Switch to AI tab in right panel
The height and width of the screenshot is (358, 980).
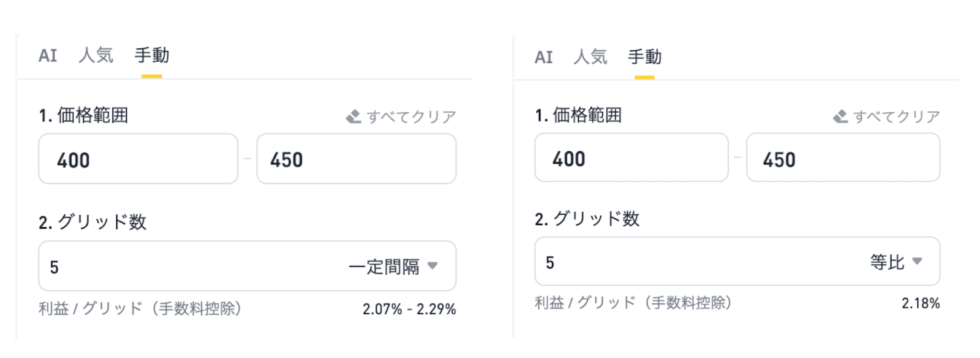(543, 58)
